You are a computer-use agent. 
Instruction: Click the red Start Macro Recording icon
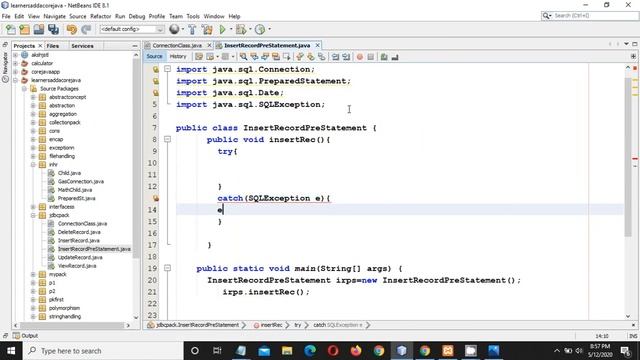pyautogui.click(x=360, y=57)
